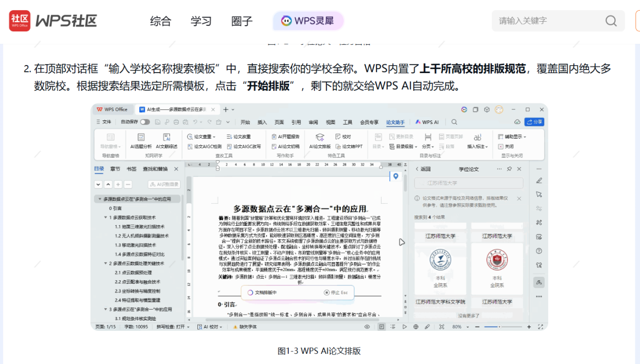
Task: Switch to the 书签 navigation tab
Action: [131, 169]
